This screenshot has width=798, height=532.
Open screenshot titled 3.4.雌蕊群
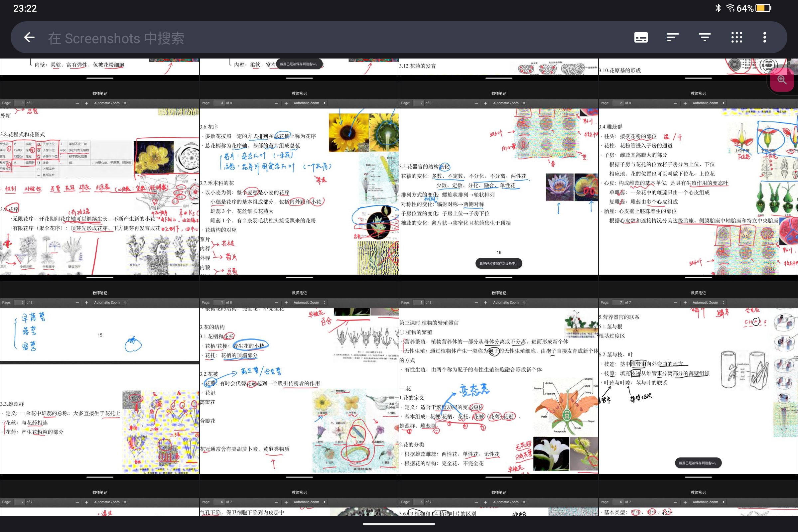click(x=698, y=181)
